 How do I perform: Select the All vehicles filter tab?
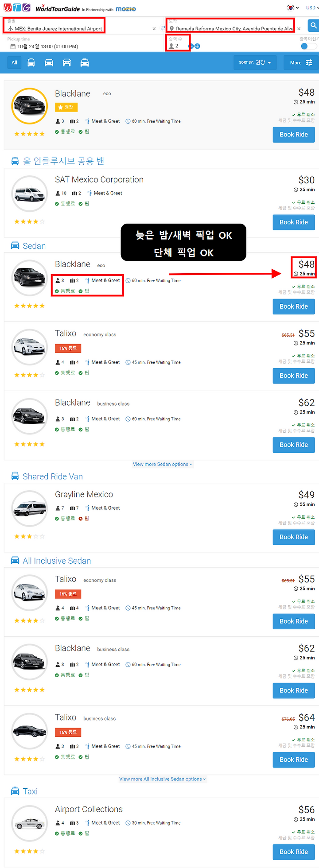coord(14,62)
